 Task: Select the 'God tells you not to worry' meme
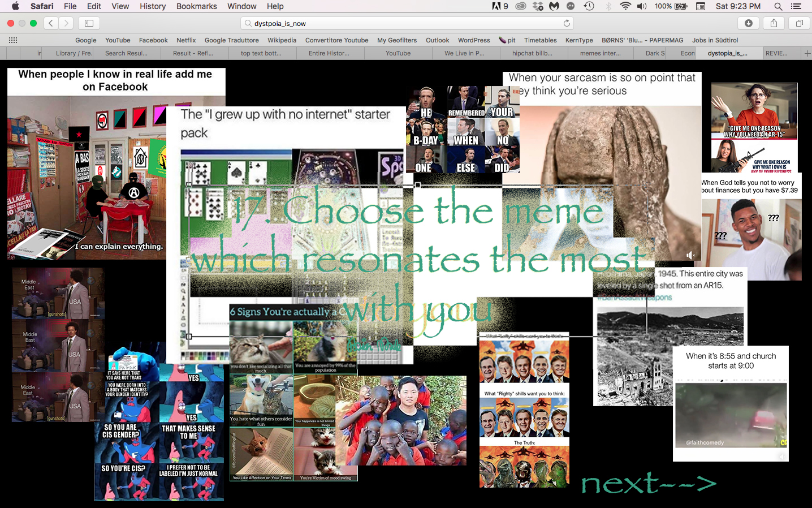(x=751, y=226)
